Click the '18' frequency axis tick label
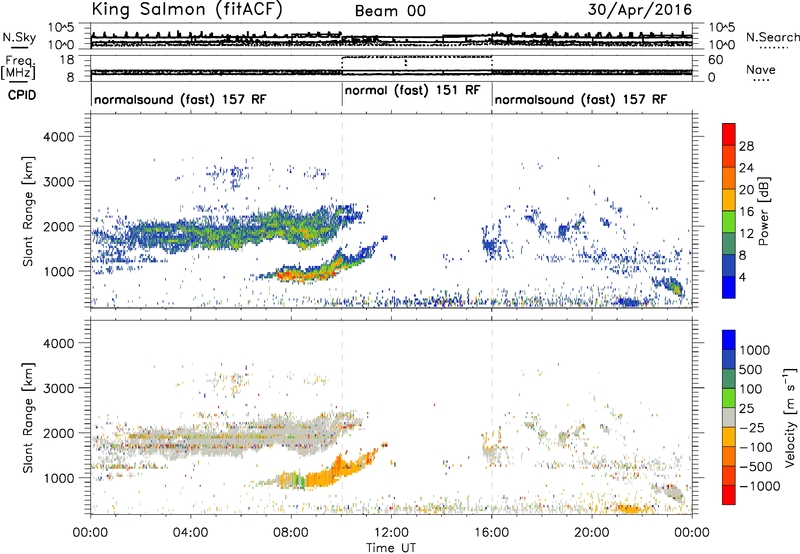 (x=67, y=60)
